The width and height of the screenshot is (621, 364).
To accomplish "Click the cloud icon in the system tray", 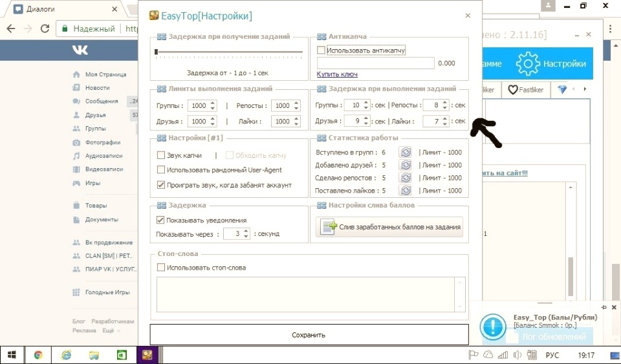I will click(x=488, y=355).
